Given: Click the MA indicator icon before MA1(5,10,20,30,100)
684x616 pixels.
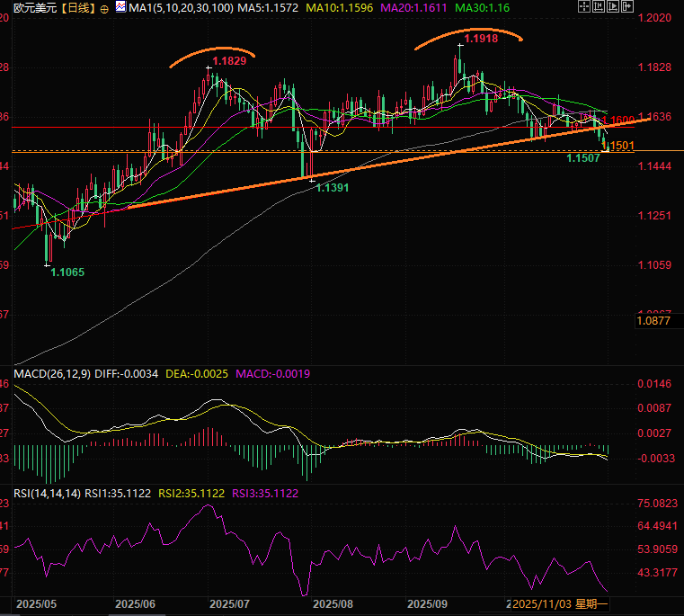Looking at the screenshot, I should click(x=120, y=8).
